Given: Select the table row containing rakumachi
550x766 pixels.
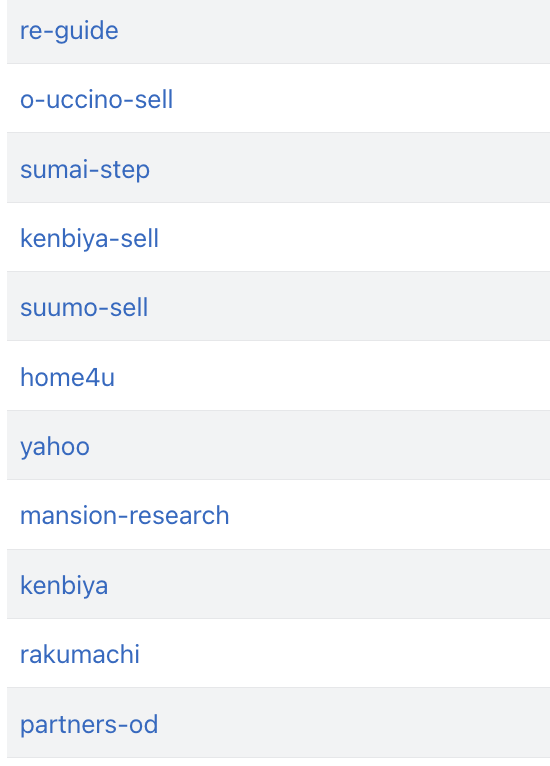Looking at the screenshot, I should 278,653.
